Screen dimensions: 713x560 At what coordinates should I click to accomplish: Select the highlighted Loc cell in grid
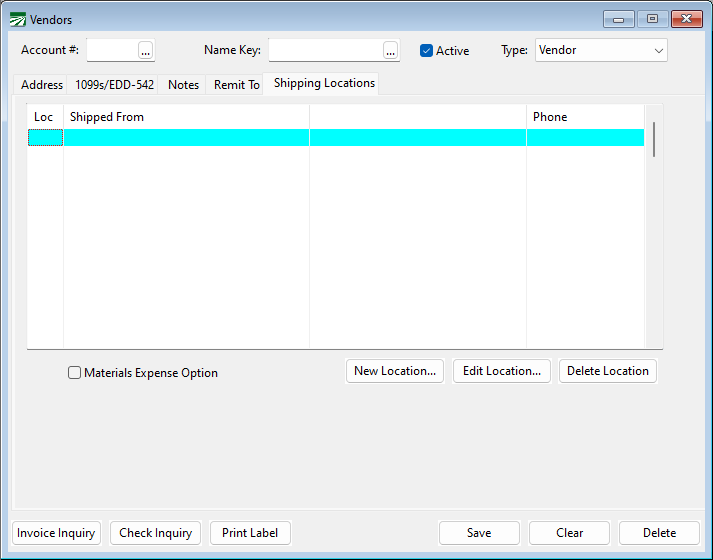[45, 138]
